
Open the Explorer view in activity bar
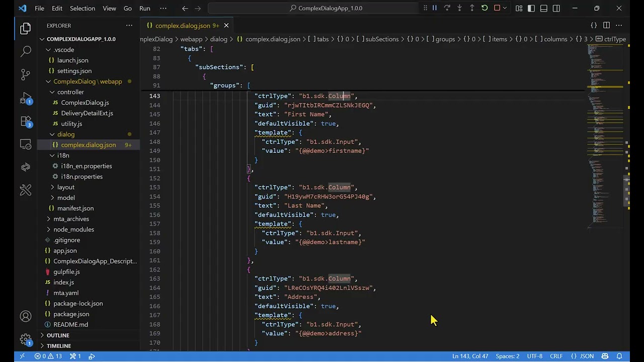pos(26,29)
